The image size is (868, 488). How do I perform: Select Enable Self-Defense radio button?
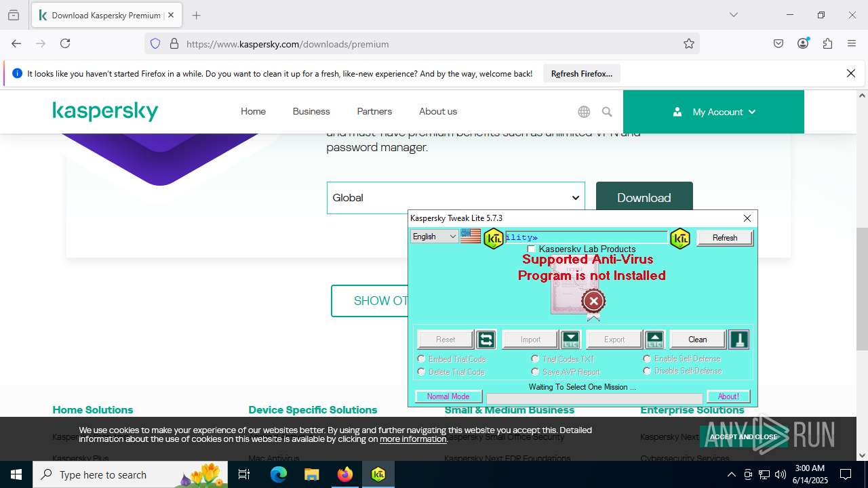(647, 358)
